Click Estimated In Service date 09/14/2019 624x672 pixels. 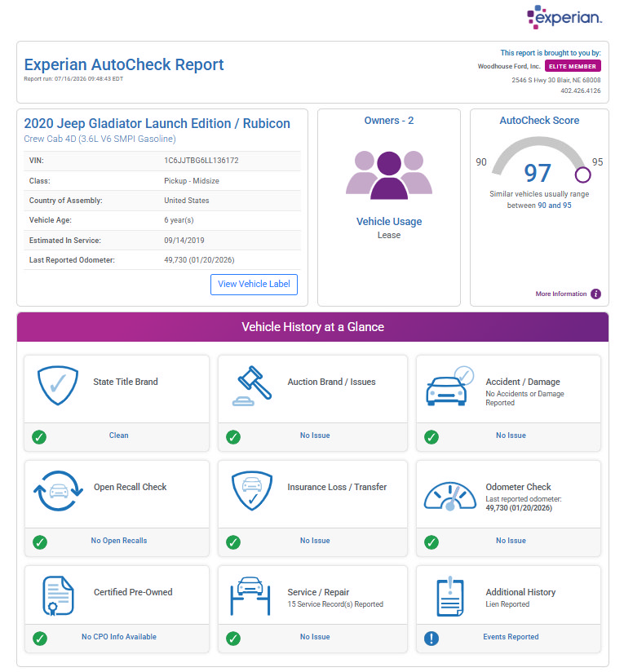pyautogui.click(x=184, y=241)
